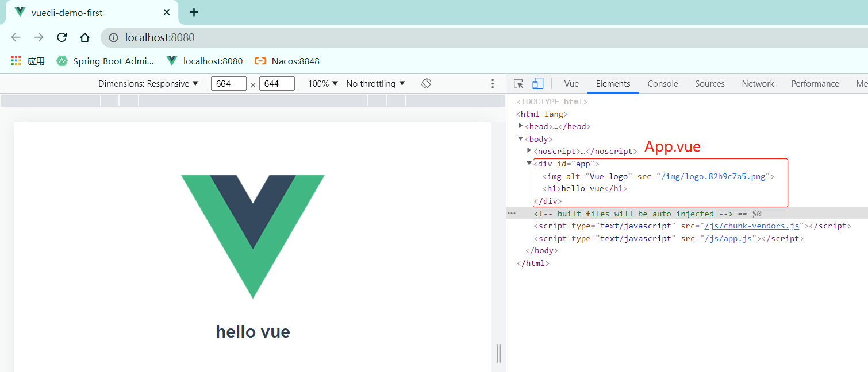Reload the page with refresh icon
868x372 pixels.
62,37
